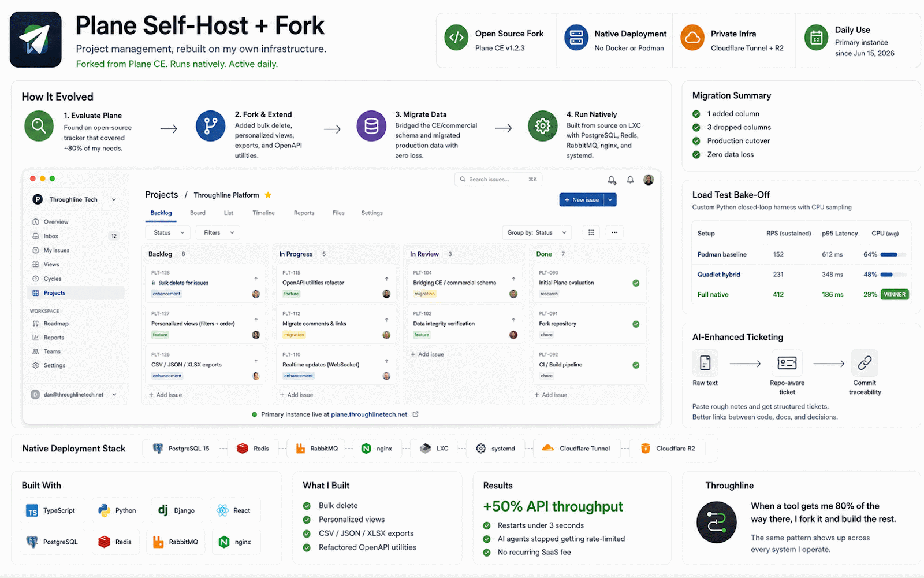Click the Migrate Data database icon
Image resolution: width=924 pixels, height=578 pixels.
click(371, 125)
